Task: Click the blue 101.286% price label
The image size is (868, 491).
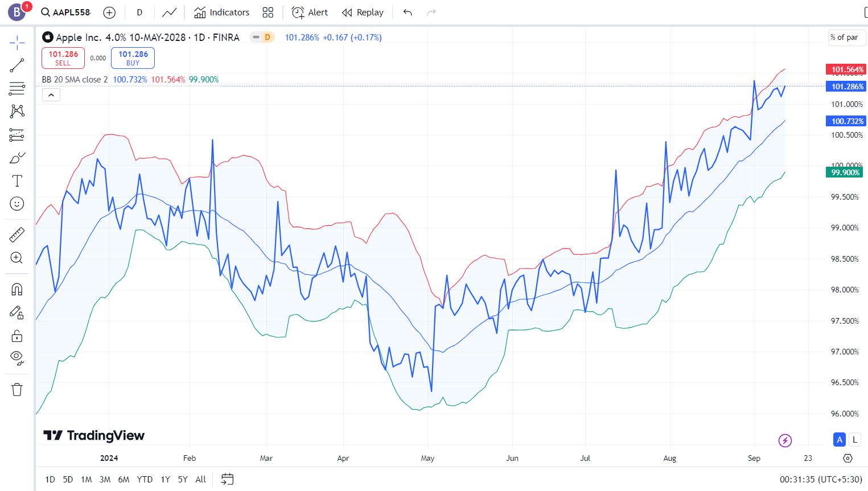Action: (846, 86)
